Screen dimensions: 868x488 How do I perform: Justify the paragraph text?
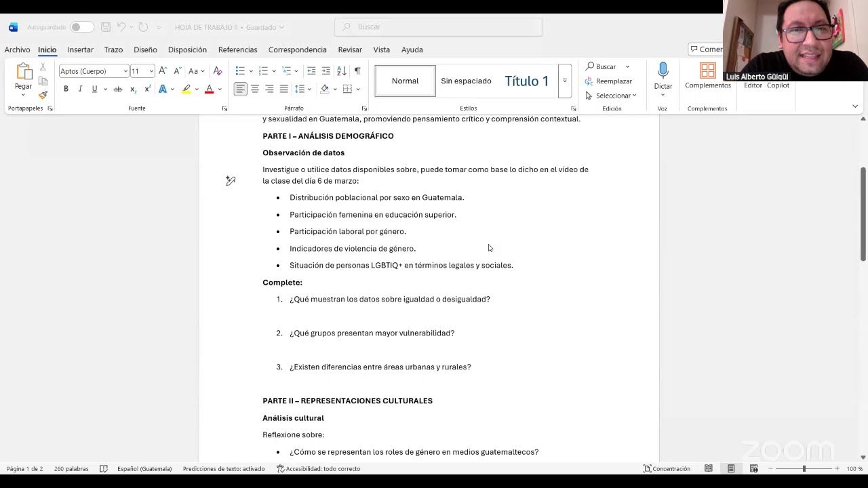(283, 89)
